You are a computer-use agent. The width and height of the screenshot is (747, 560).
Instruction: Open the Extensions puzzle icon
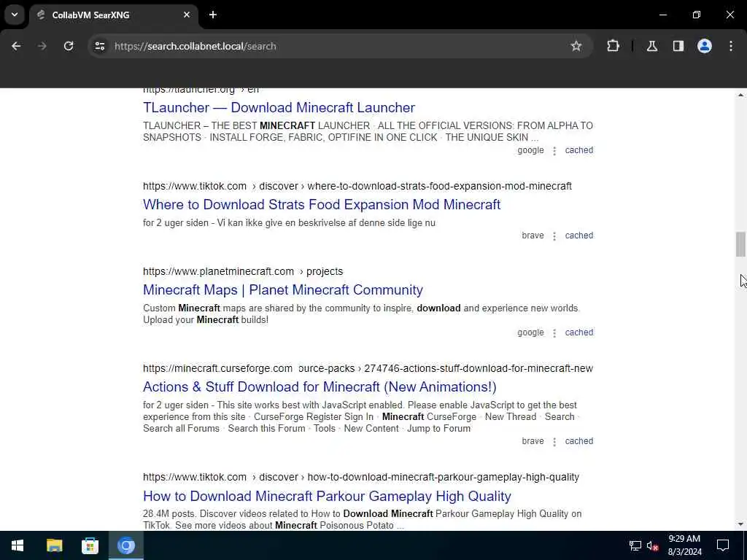[x=613, y=46]
